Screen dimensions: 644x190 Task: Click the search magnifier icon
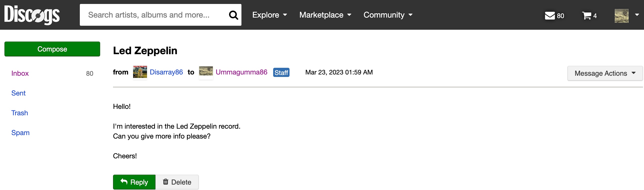click(x=233, y=15)
